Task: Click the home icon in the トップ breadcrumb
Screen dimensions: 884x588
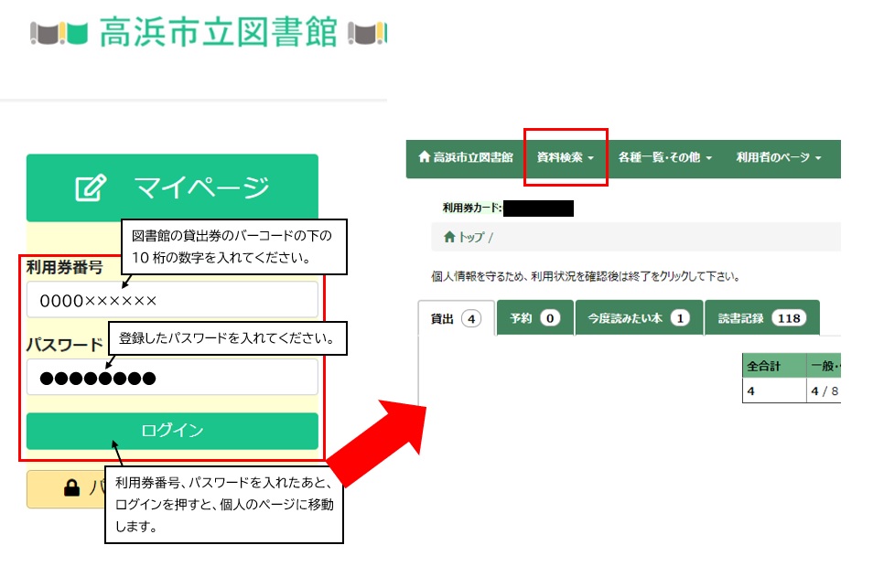Action: (x=448, y=237)
